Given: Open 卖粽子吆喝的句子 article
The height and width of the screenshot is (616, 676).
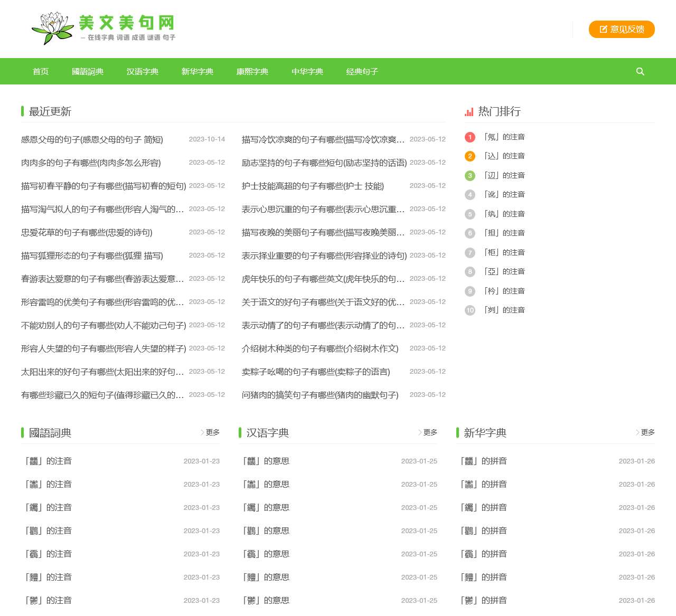Looking at the screenshot, I should coord(316,372).
